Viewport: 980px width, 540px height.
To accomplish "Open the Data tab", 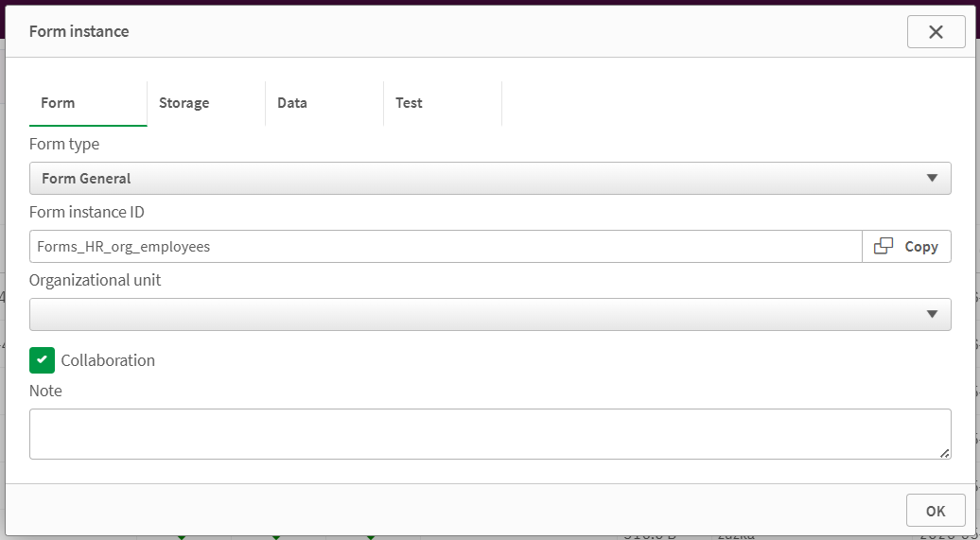I will [324, 103].
